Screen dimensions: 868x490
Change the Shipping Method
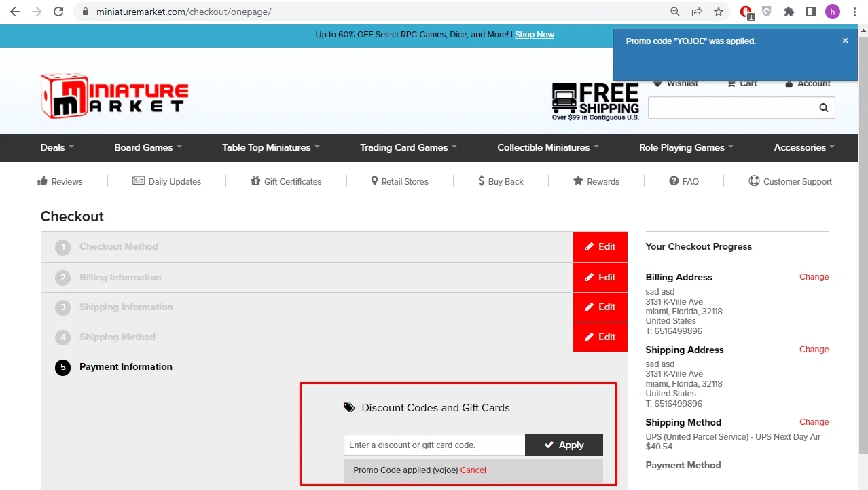point(814,422)
